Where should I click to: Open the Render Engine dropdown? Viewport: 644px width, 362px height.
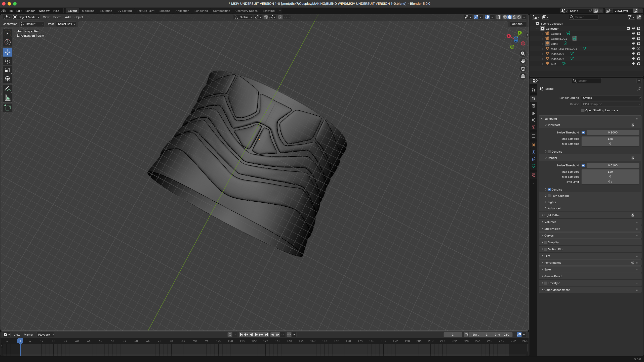click(611, 98)
